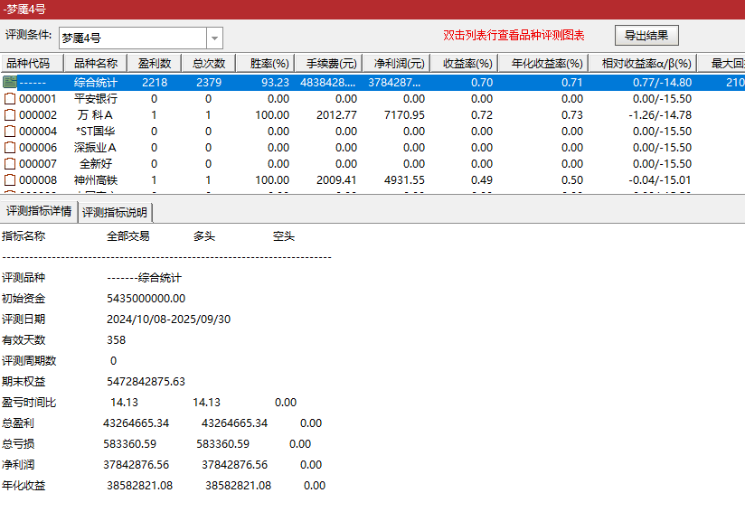Click the row icon for 000006
The height and width of the screenshot is (510, 745).
(10, 147)
